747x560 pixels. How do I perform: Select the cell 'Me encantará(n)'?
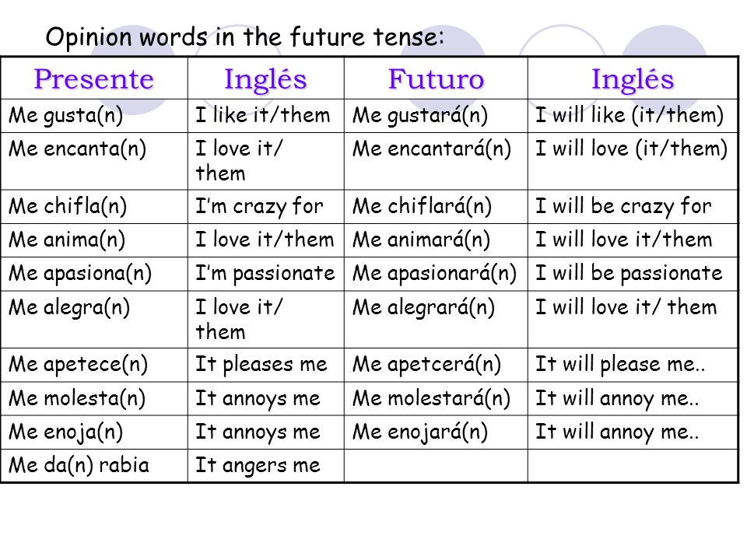(x=436, y=161)
